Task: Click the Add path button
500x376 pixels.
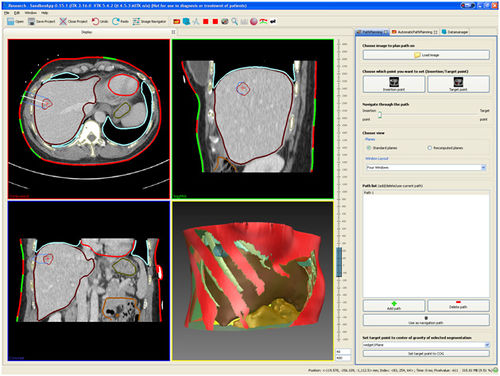Action: (x=394, y=306)
